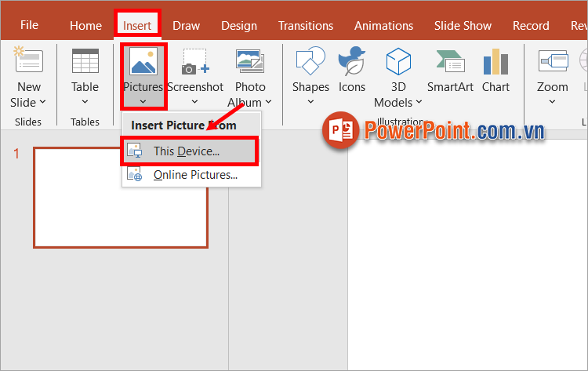Go to the Animations tab
Viewport: 588px width, 371px height.
pos(383,26)
